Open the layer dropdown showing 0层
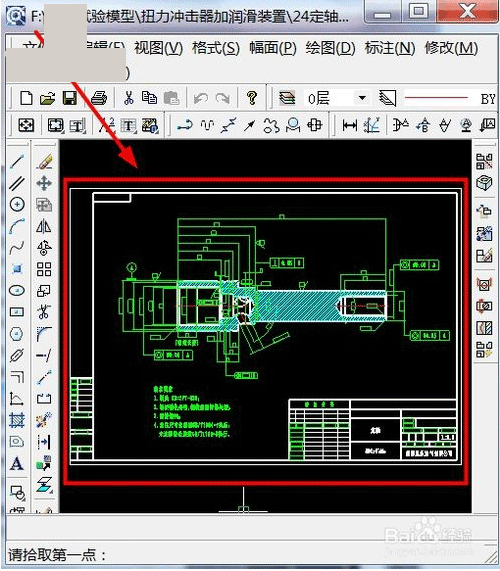Viewport: 500px width, 571px height. [337, 98]
